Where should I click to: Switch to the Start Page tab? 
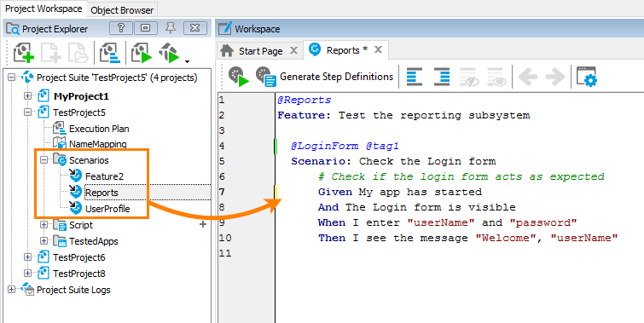point(258,51)
